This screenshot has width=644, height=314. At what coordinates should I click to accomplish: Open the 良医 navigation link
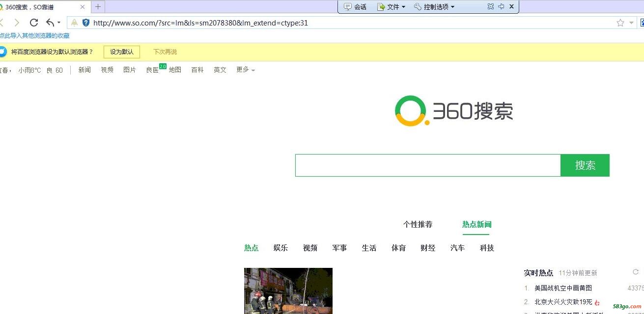tap(152, 70)
